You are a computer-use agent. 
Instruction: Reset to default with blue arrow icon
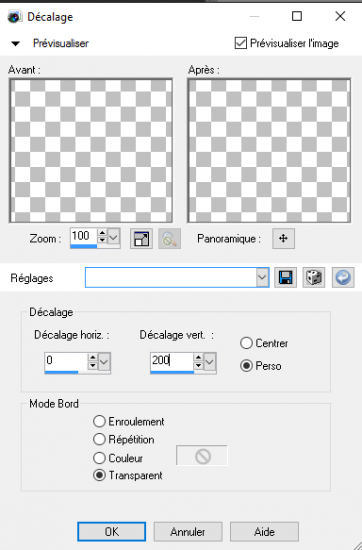[x=343, y=277]
